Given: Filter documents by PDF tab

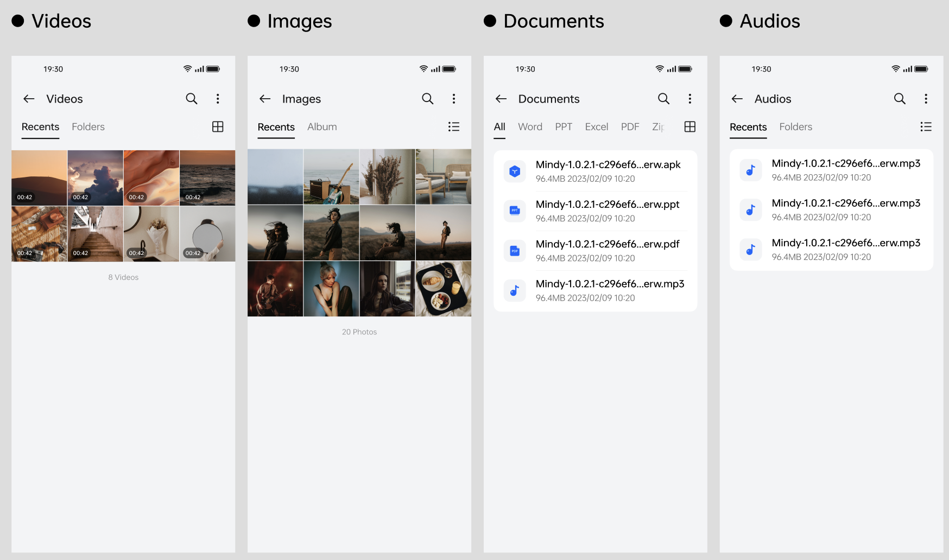Looking at the screenshot, I should (630, 127).
